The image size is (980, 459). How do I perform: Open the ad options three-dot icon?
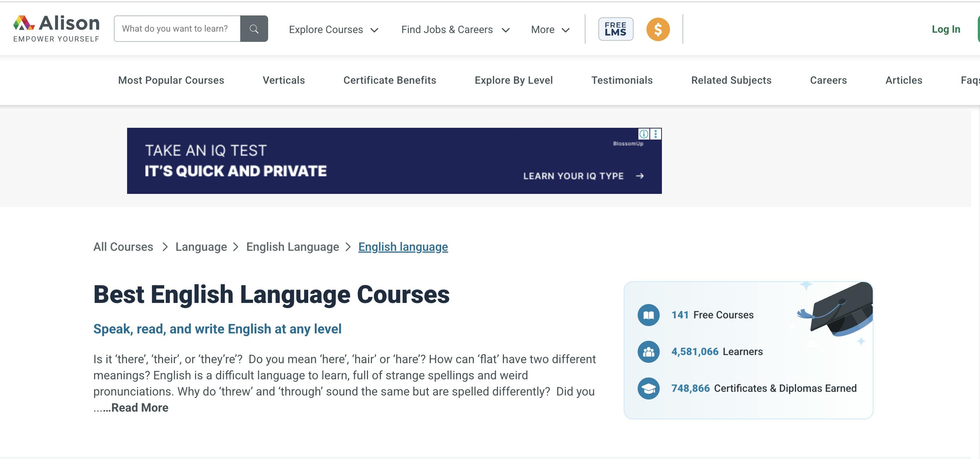tap(656, 134)
